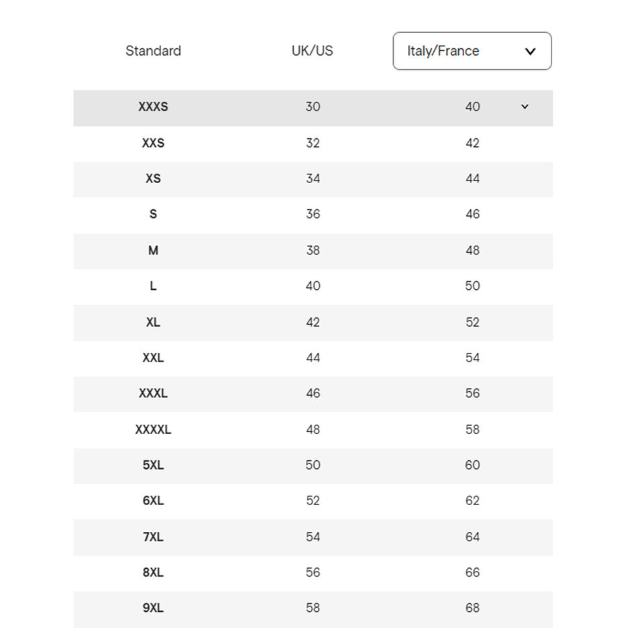644x644 pixels.
Task: Click the M size label
Action: (153, 250)
